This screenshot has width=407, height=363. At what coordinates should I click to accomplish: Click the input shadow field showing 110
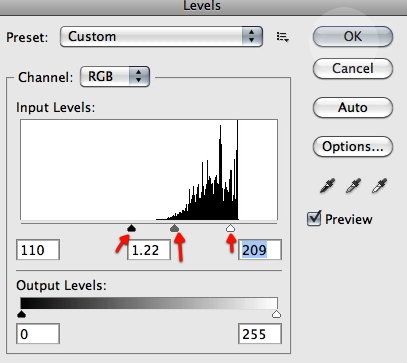pos(38,250)
